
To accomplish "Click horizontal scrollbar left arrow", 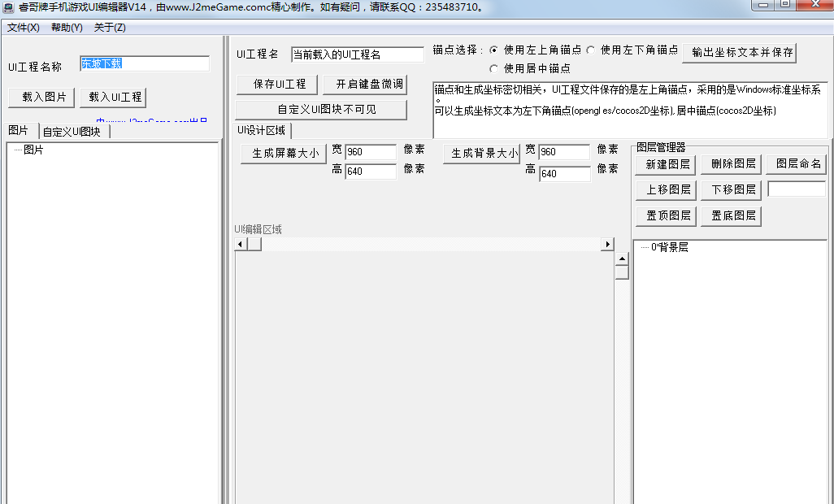I will click(241, 244).
